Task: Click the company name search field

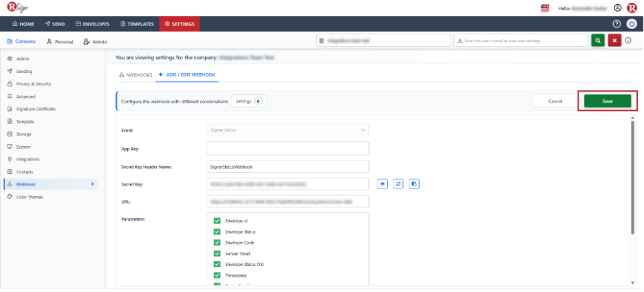Action: click(x=384, y=41)
